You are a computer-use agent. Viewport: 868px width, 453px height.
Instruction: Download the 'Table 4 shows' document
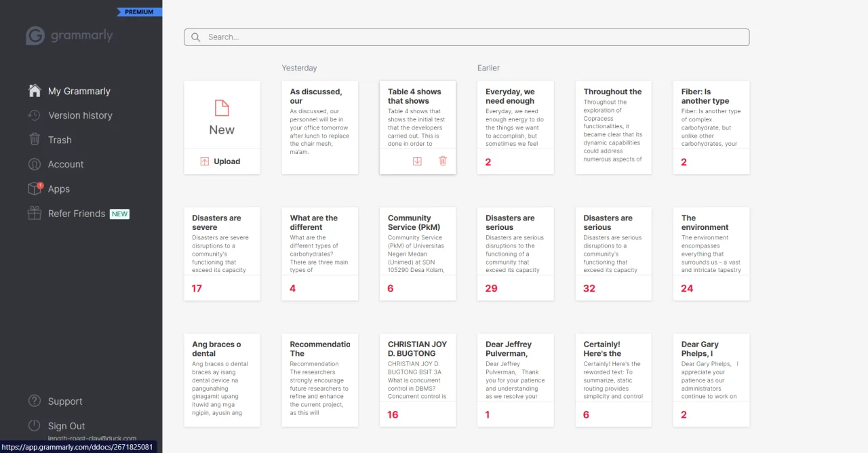click(x=417, y=161)
